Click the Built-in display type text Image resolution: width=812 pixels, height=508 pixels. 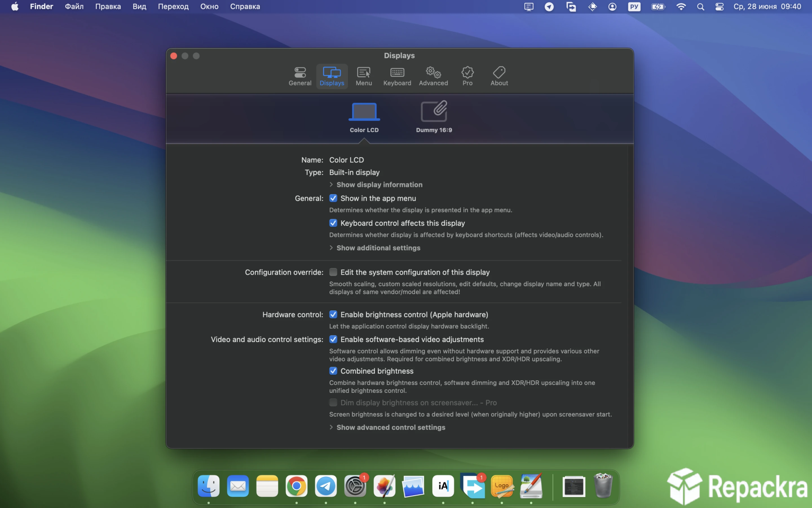pyautogui.click(x=354, y=172)
